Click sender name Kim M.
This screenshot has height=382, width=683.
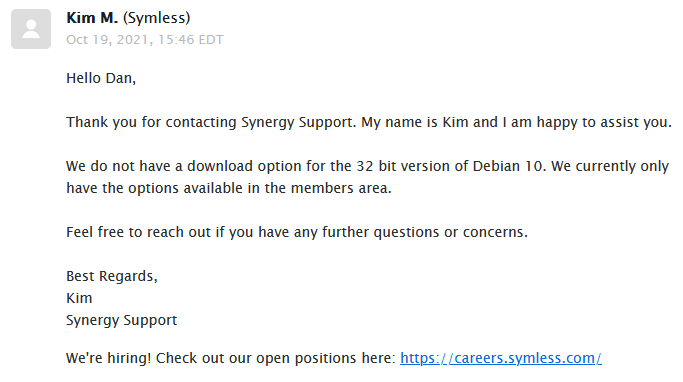coord(92,18)
